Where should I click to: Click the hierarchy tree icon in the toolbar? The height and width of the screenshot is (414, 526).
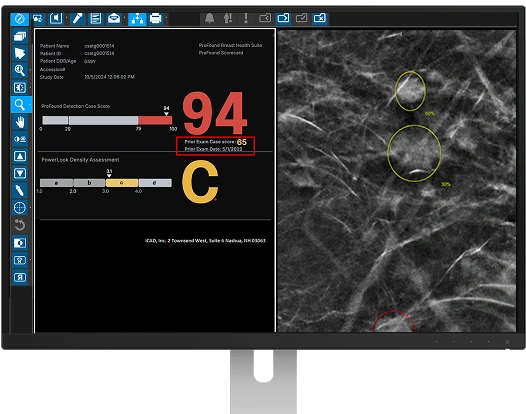[x=137, y=18]
